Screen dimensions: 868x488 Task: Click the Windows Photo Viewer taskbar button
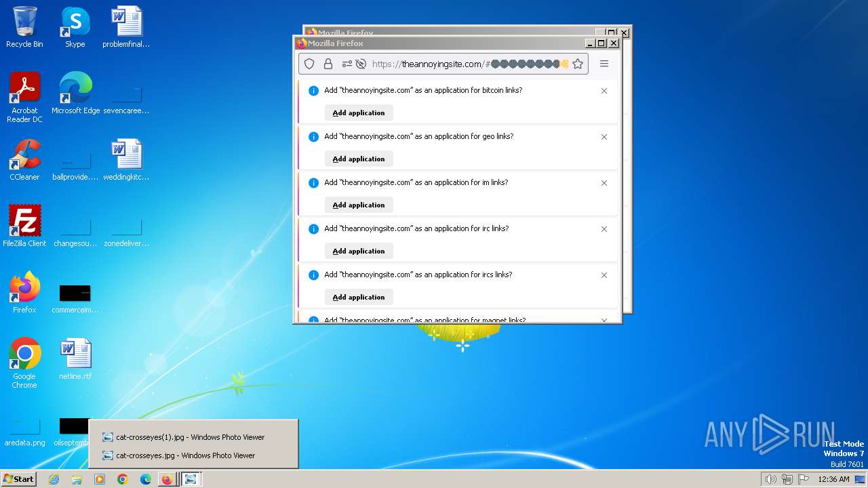(x=191, y=479)
